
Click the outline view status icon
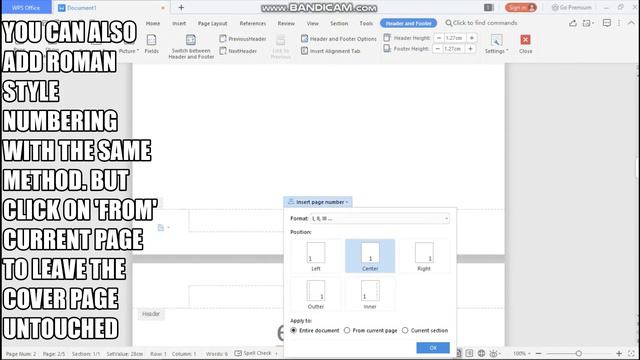click(x=469, y=353)
